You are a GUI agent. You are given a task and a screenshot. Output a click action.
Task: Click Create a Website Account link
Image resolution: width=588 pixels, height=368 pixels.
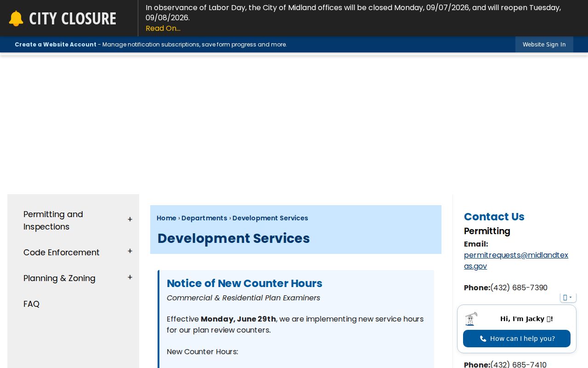pyautogui.click(x=56, y=45)
